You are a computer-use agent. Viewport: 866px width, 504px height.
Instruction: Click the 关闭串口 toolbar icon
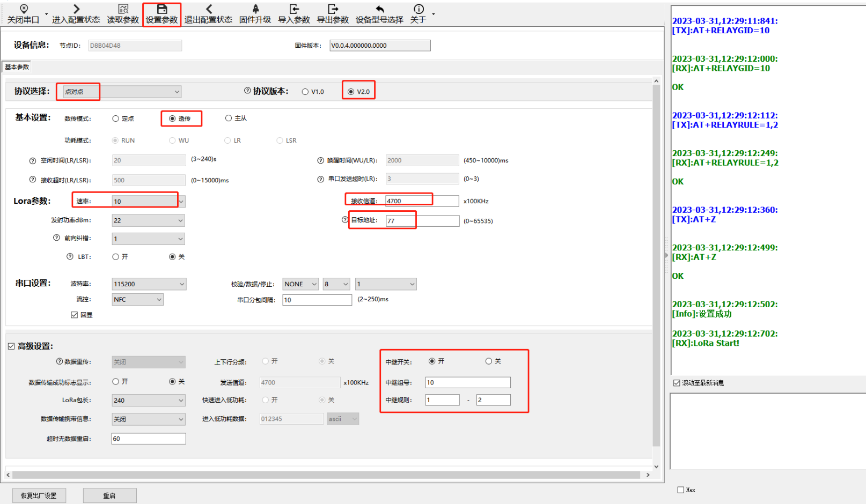(x=24, y=9)
